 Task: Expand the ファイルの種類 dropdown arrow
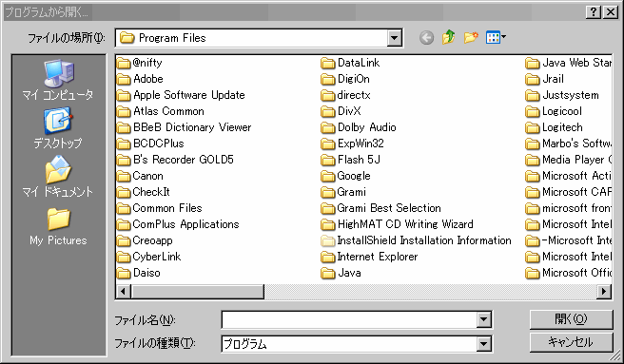[483, 344]
